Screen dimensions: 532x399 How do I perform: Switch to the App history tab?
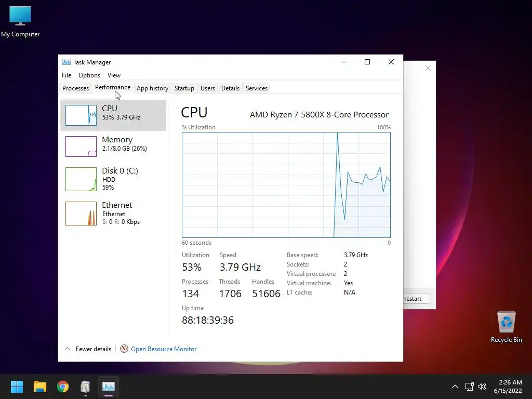pyautogui.click(x=152, y=88)
